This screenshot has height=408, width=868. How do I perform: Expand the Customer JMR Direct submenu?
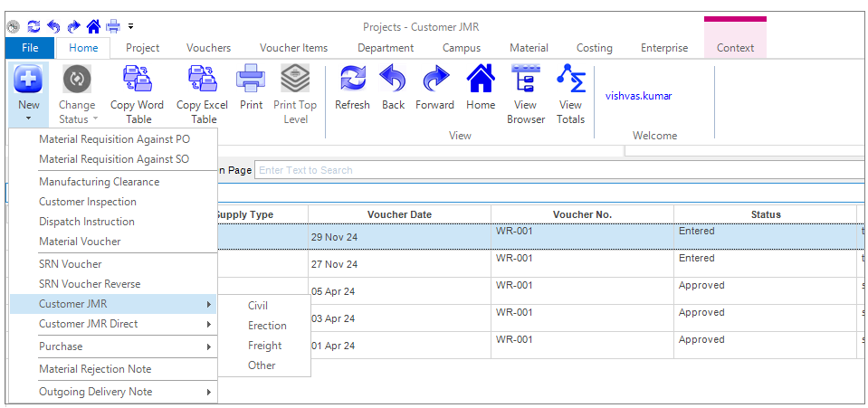tap(113, 324)
